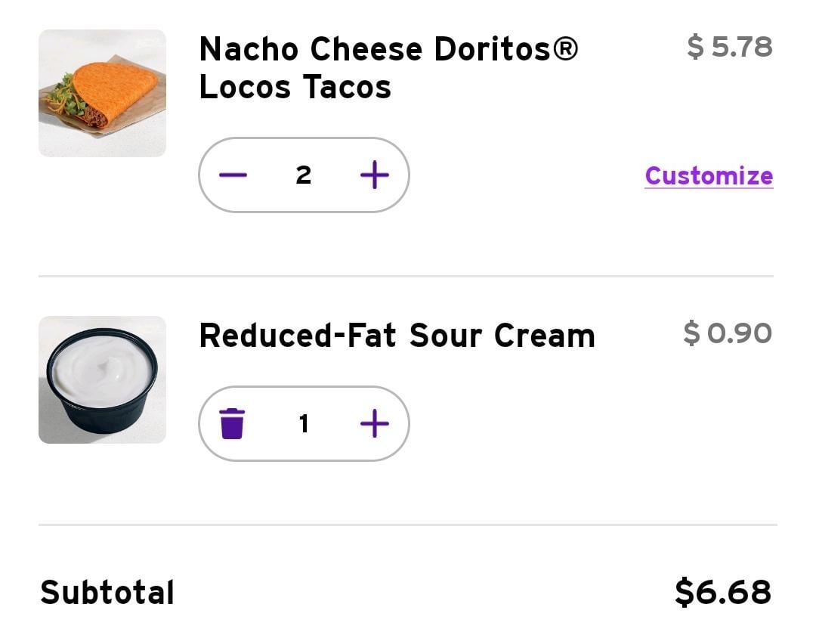Select the Reduced-Fat Sour Cream item name
The height and width of the screenshot is (644, 816).
pyautogui.click(x=397, y=336)
